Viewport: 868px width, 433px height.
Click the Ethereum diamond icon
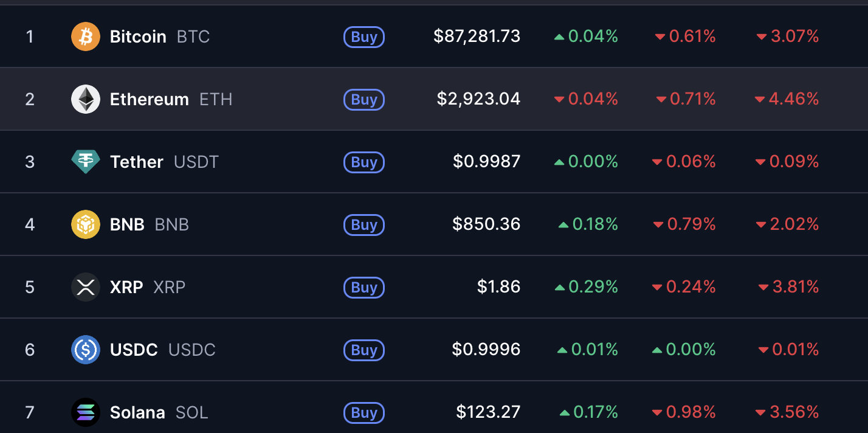pos(86,99)
